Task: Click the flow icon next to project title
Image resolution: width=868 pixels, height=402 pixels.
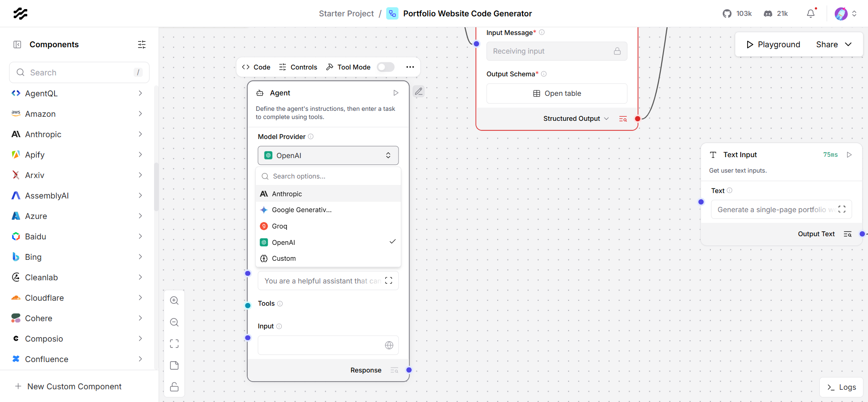Action: pos(392,14)
